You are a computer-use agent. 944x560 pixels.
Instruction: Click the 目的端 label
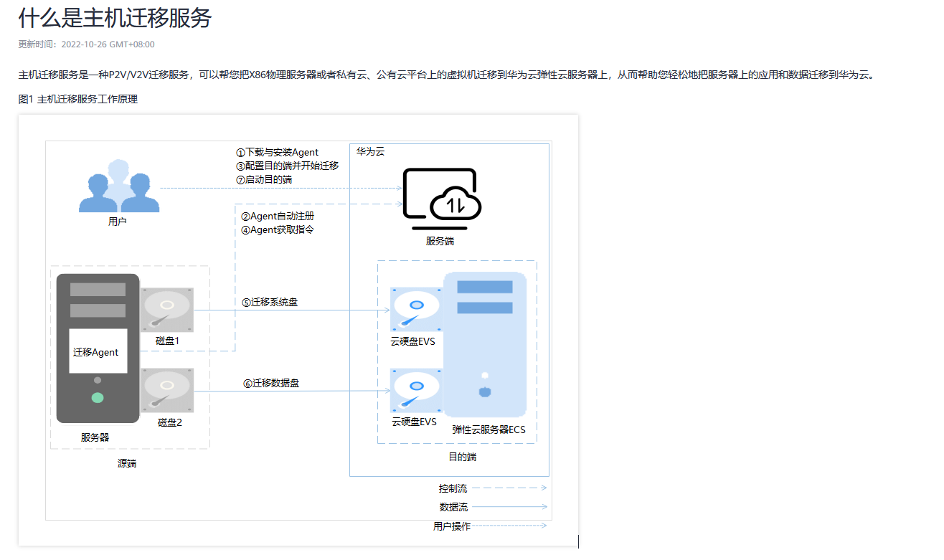click(463, 457)
